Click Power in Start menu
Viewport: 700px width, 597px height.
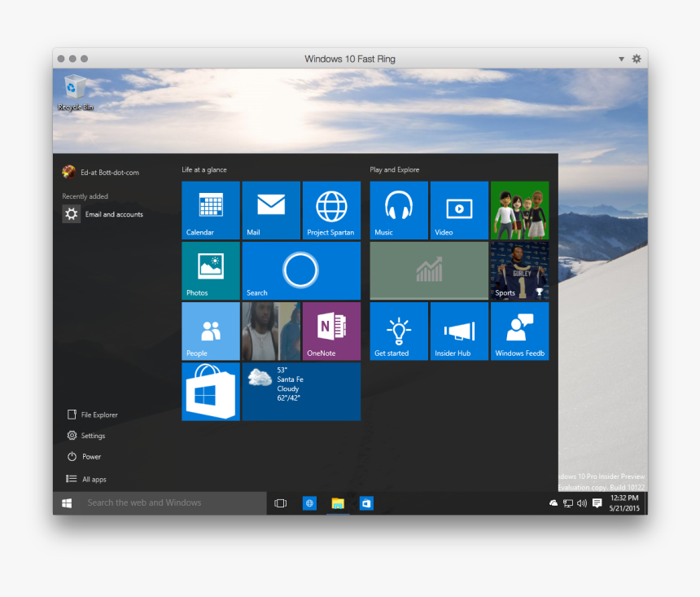coord(85,457)
